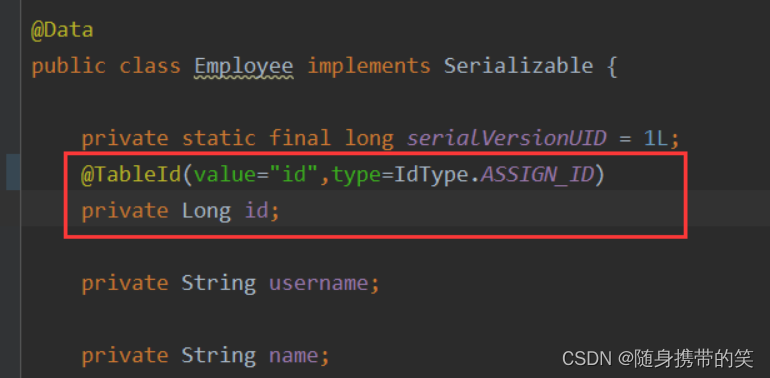Click the implements keyword
Image resolution: width=770 pixels, height=378 pixels.
point(369,67)
